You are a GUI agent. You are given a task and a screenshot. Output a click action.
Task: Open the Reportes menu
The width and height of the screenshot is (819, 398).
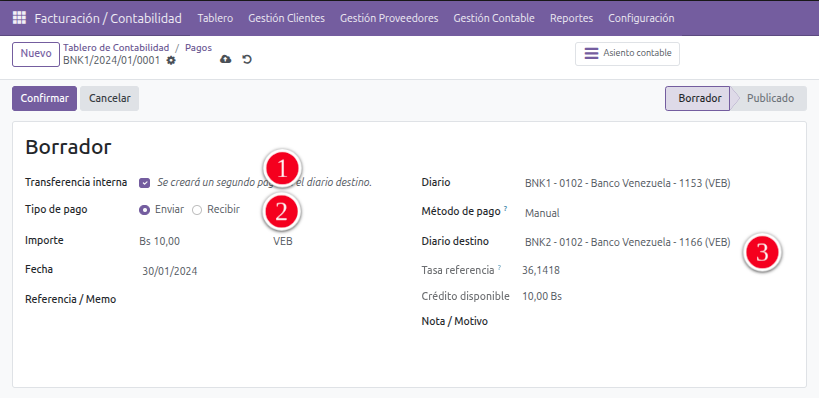point(571,18)
